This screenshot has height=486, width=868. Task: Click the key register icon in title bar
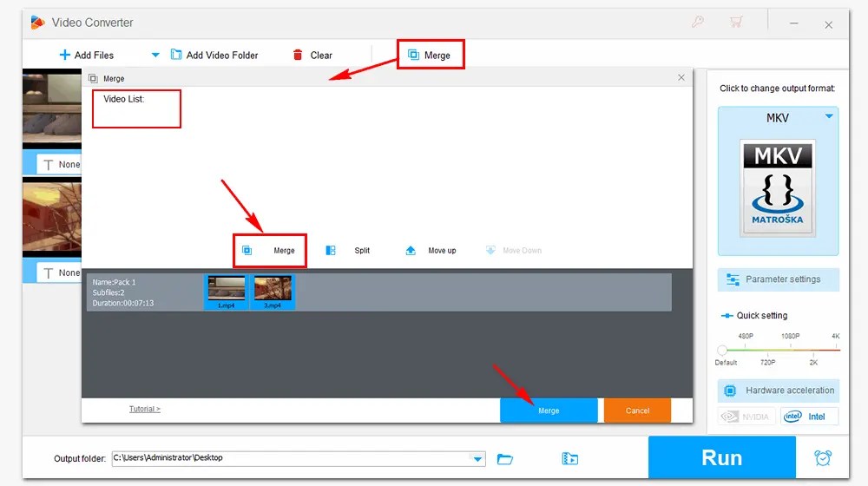[x=698, y=23]
